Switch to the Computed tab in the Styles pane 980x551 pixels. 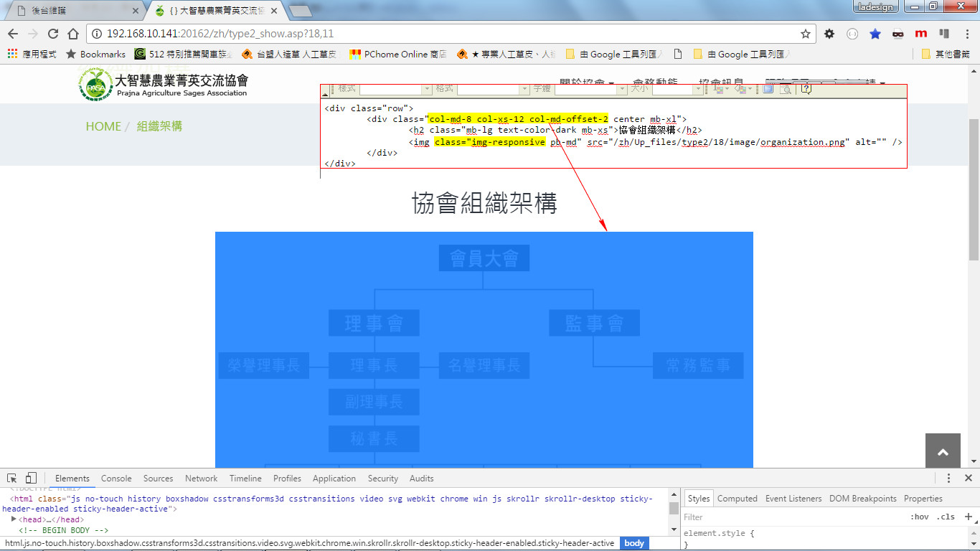(x=738, y=498)
